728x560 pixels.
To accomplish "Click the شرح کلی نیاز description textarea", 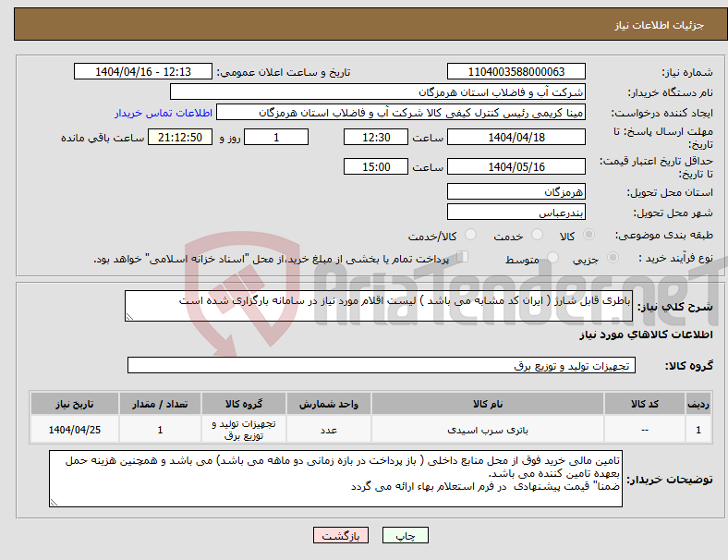I will coord(379,306).
